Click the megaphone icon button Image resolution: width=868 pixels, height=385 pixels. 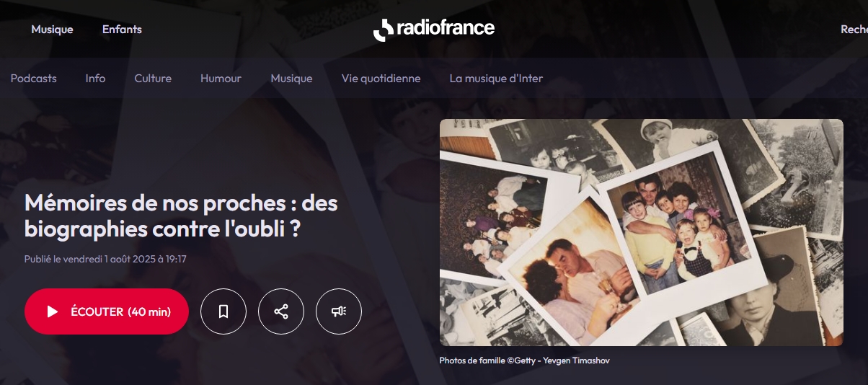coord(339,311)
